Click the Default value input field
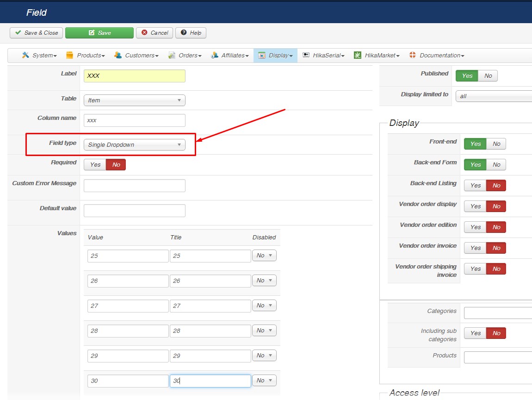 tap(134, 211)
